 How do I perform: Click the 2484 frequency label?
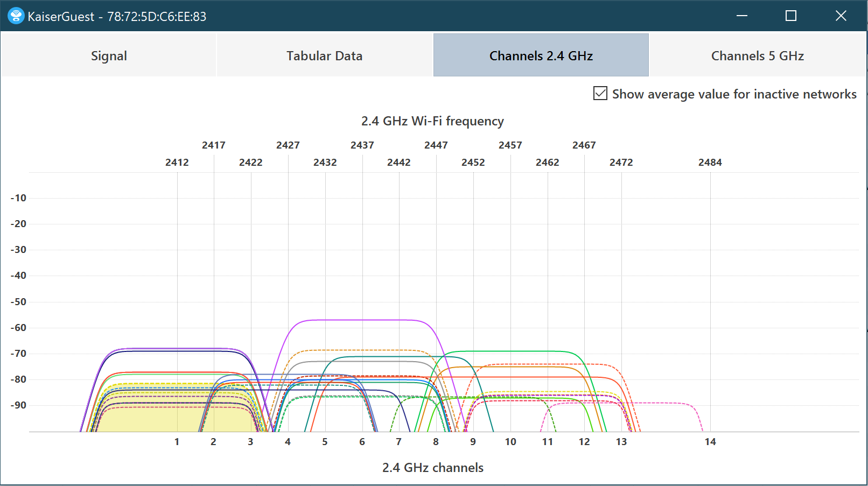710,163
